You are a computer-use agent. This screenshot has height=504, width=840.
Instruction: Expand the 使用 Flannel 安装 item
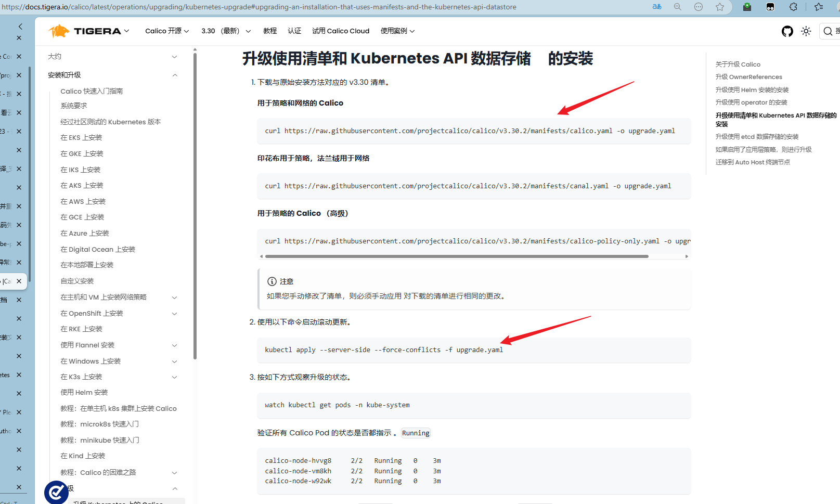click(174, 345)
